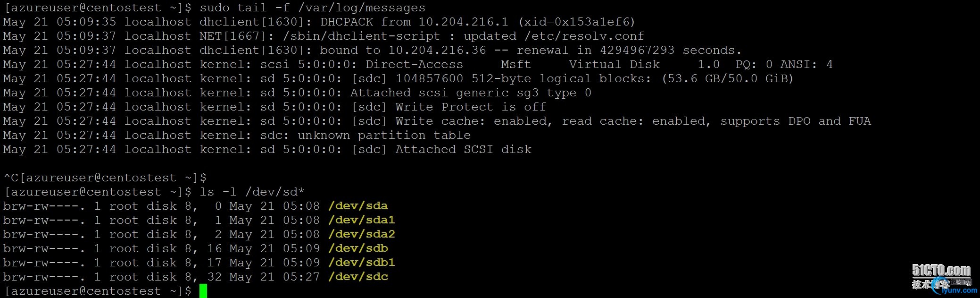The width and height of the screenshot is (980, 298).
Task: Click the /dev/sda device entry
Action: (358, 206)
